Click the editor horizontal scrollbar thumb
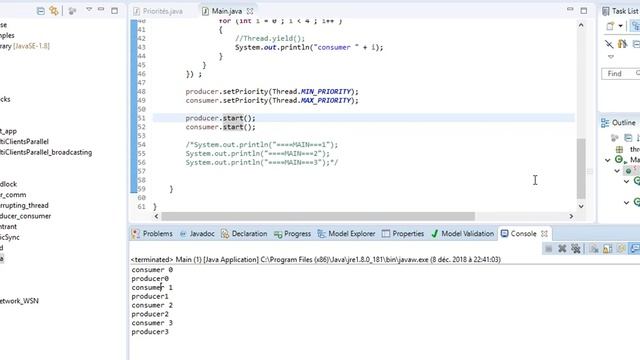Screen dimensions: 640x360 (318, 216)
